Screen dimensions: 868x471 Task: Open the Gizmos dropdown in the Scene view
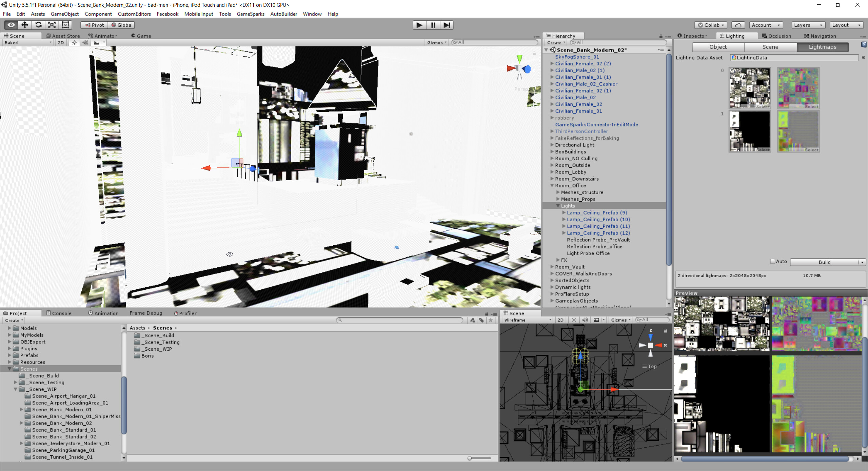coord(436,42)
